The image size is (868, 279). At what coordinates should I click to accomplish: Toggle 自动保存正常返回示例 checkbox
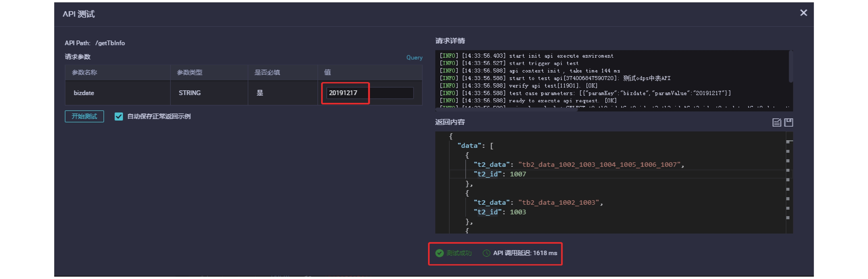pyautogui.click(x=119, y=116)
